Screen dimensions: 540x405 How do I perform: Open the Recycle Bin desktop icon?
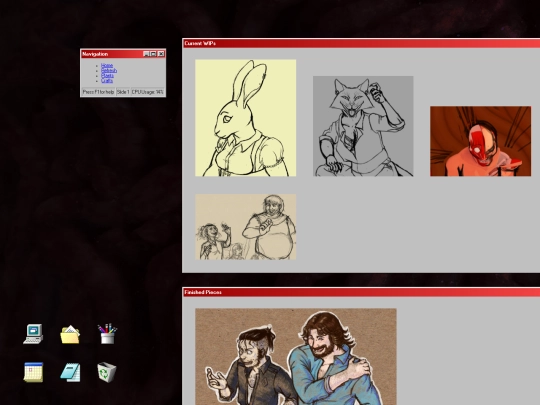pos(107,372)
